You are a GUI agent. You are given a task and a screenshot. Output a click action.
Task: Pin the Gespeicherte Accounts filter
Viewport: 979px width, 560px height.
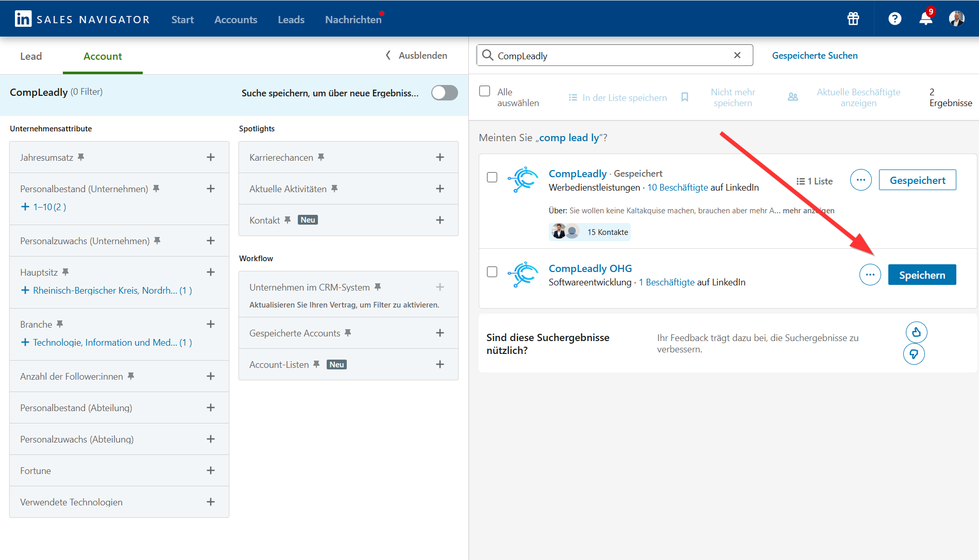(348, 333)
